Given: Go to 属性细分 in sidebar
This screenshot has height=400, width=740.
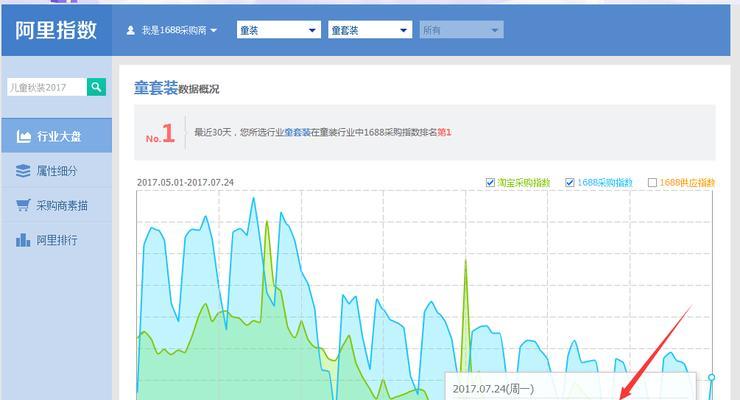Looking at the screenshot, I should pos(57,171).
